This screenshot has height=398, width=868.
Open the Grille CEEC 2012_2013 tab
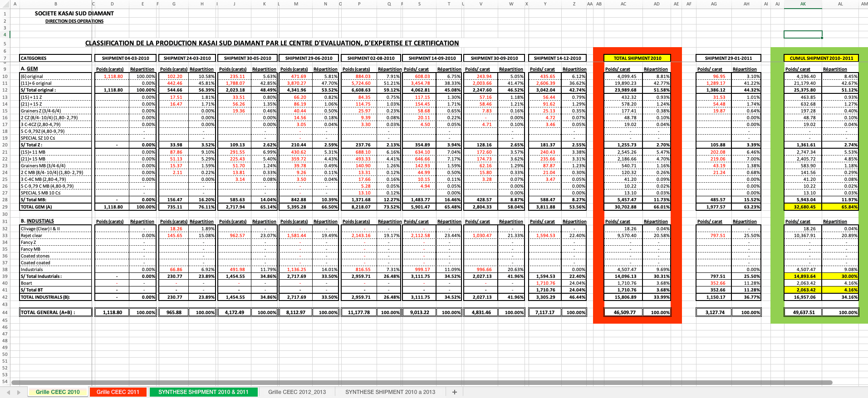pyautogui.click(x=297, y=392)
